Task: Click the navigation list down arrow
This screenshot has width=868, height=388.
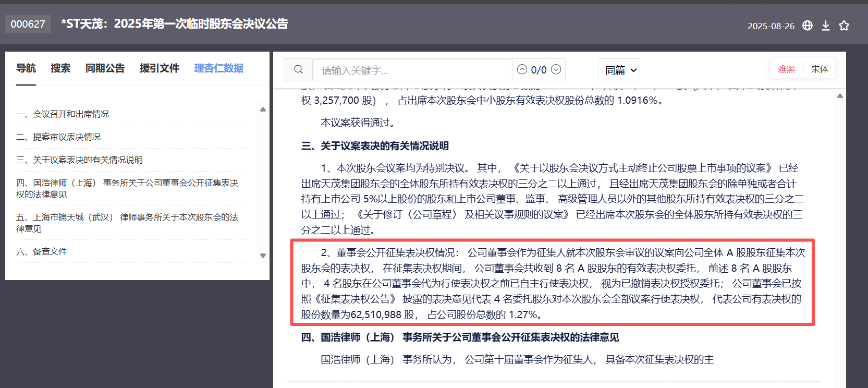Action: click(x=263, y=256)
